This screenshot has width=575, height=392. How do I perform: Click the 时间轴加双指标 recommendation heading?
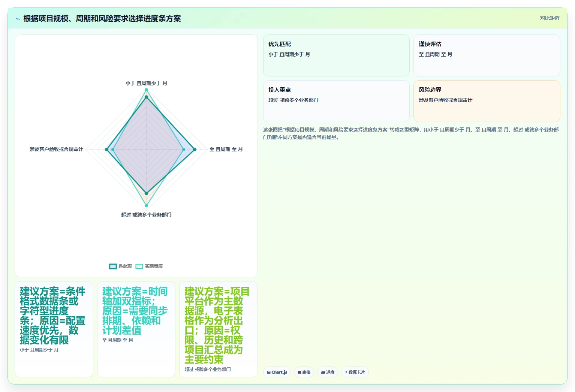tap(135, 311)
